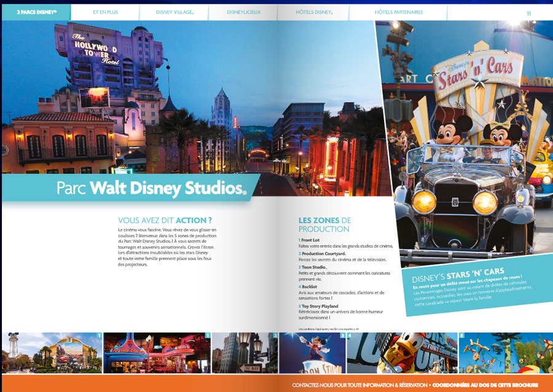This screenshot has height=392, width=553.
Task: Open the Toy Story Playland thumbnail
Action: (x=504, y=352)
